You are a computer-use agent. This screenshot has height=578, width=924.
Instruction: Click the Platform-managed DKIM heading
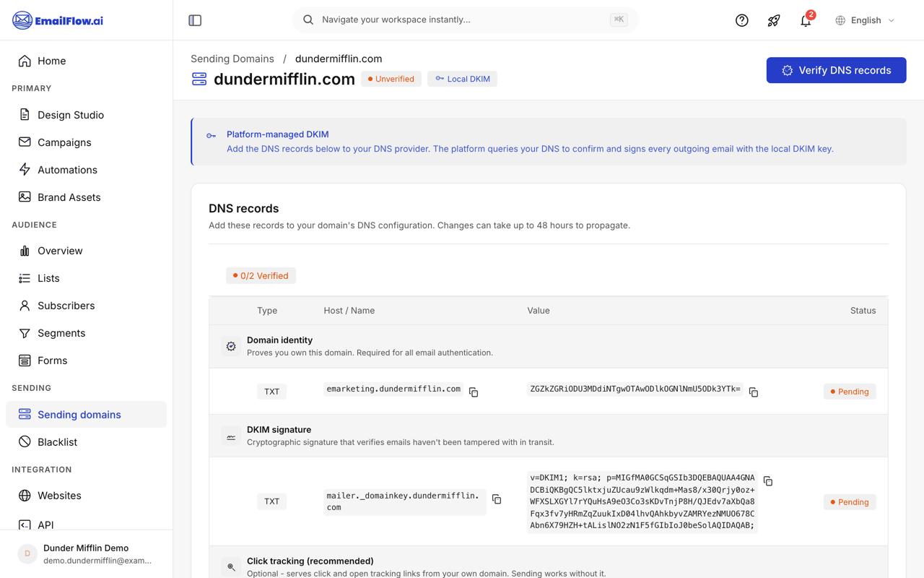[277, 134]
